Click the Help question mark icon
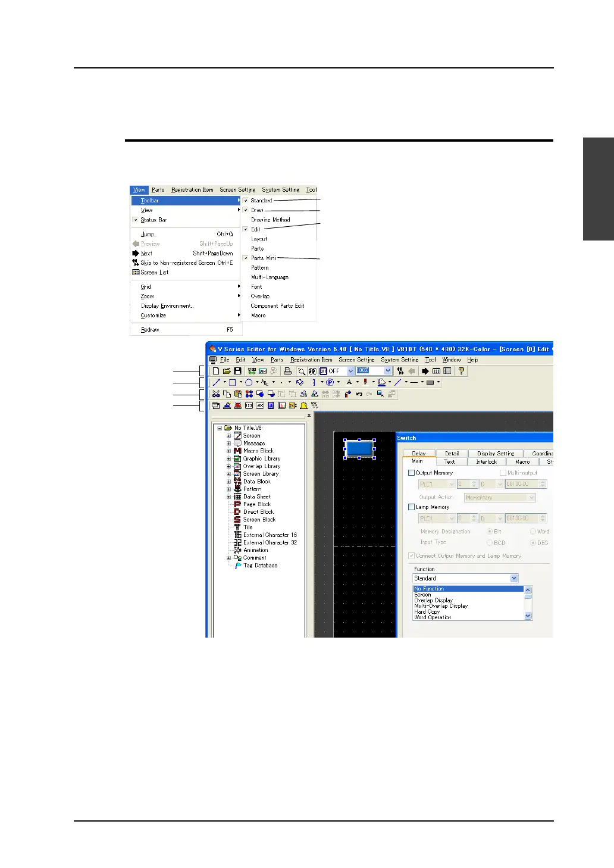614x868 pixels. [461, 371]
